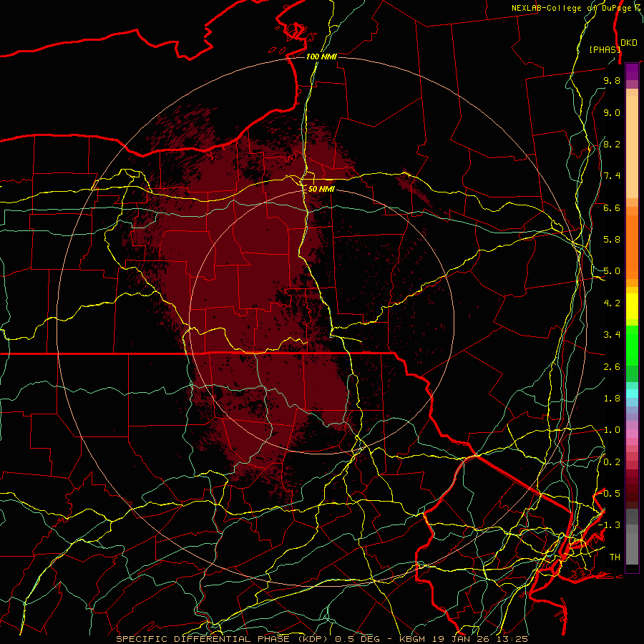
Task: Select the [PHAS] legend header label
Action: (605, 49)
